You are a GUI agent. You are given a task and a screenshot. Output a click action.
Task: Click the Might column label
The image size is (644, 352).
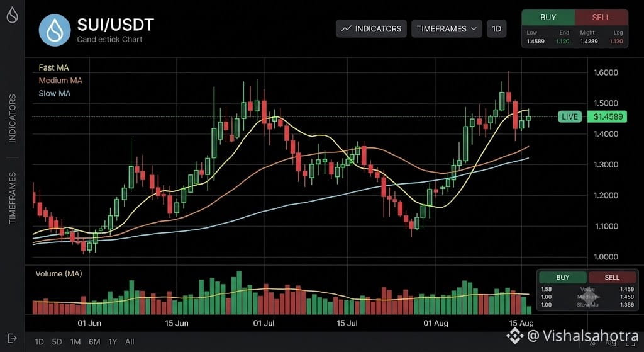pos(587,33)
